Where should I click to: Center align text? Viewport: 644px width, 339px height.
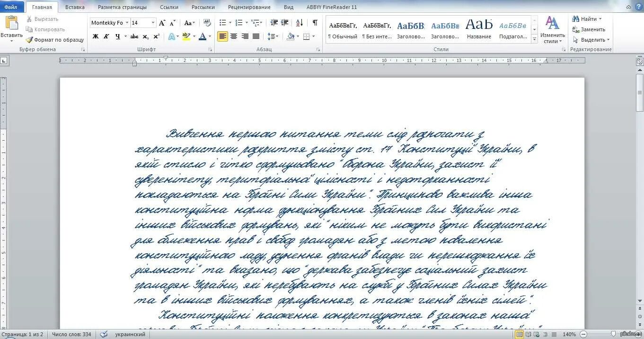234,36
